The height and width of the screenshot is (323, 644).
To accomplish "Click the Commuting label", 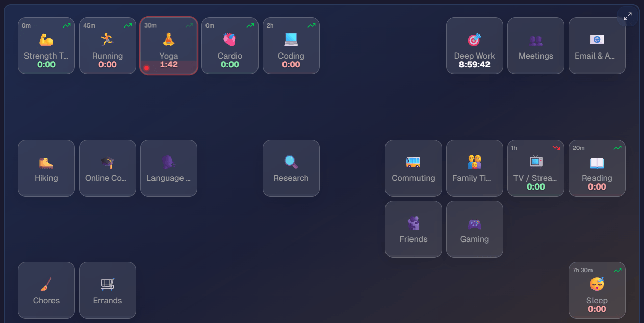I will coord(414,178).
